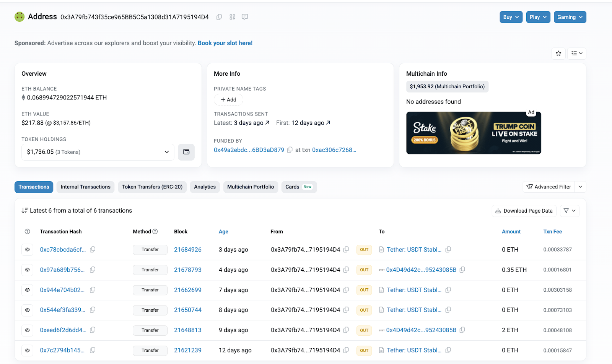Show the address QR code
Image resolution: width=612 pixels, height=364 pixels.
point(232,17)
